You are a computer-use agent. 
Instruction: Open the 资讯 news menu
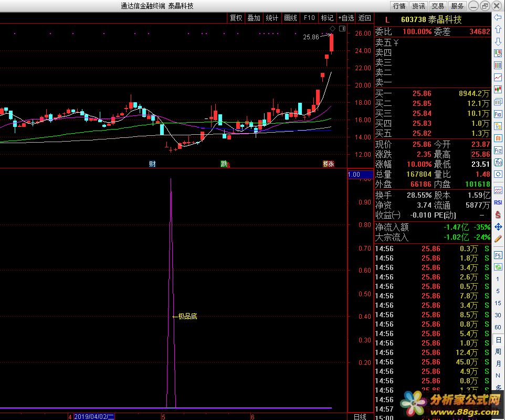point(419,6)
